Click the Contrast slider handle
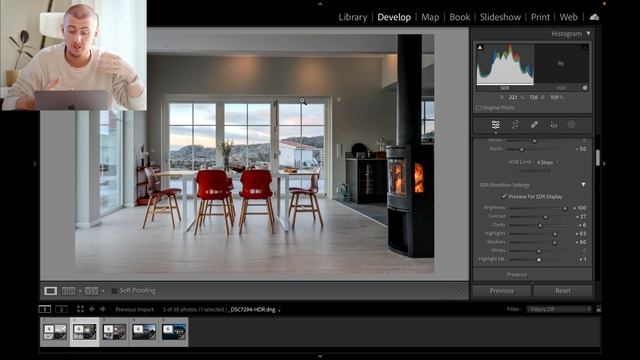The image size is (640, 360). point(545,217)
